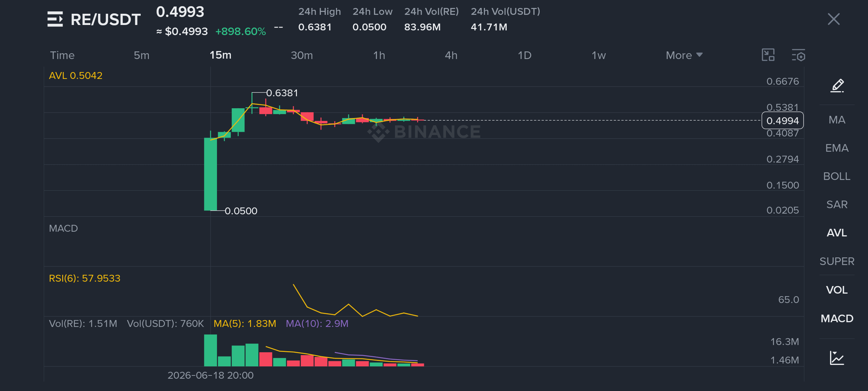Toggle the VOL sub-indicator

[x=837, y=290]
